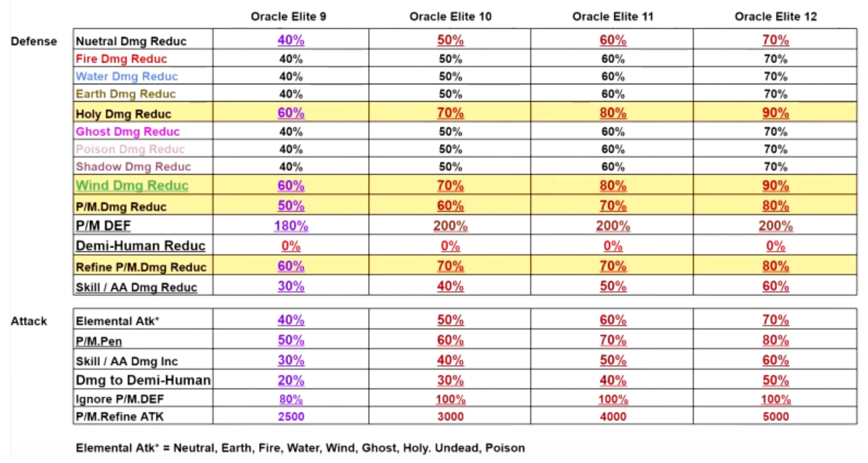Click the Demi-Human Reduc underlined label
Image resolution: width=868 pixels, height=463 pixels.
[141, 246]
